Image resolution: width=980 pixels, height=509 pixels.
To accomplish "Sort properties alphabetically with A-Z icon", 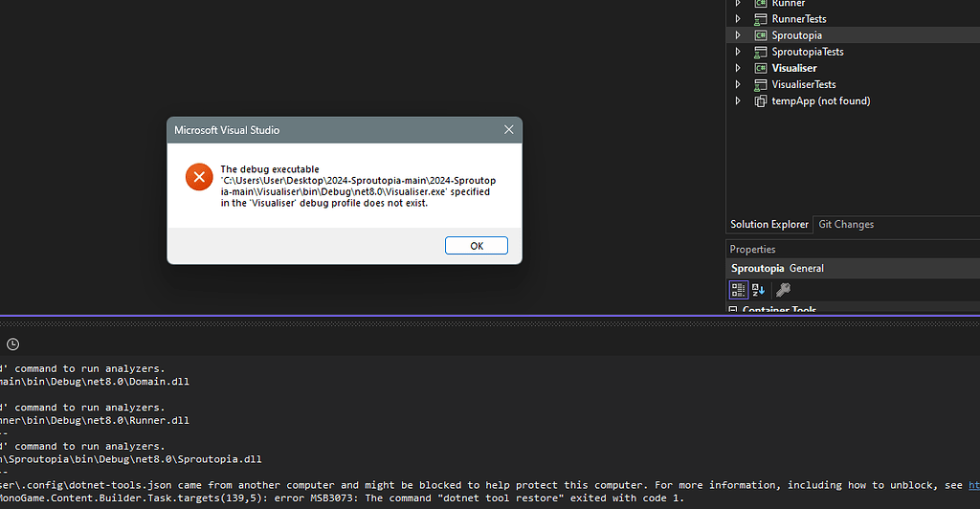I will click(x=759, y=290).
